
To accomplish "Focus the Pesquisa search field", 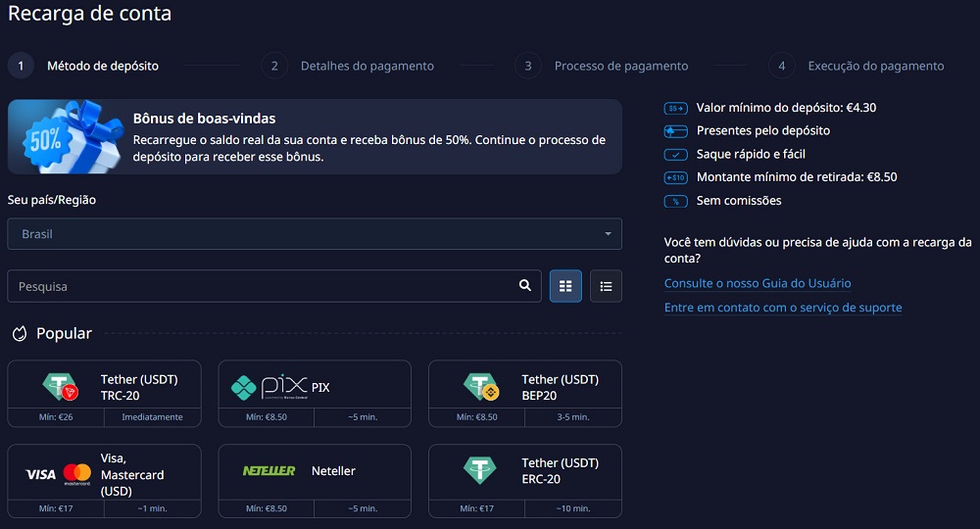I will 273,286.
